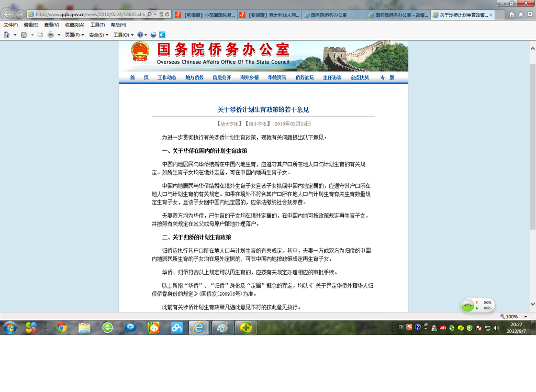
Task: Open the 页面(P) dropdown menu
Action: click(74, 35)
